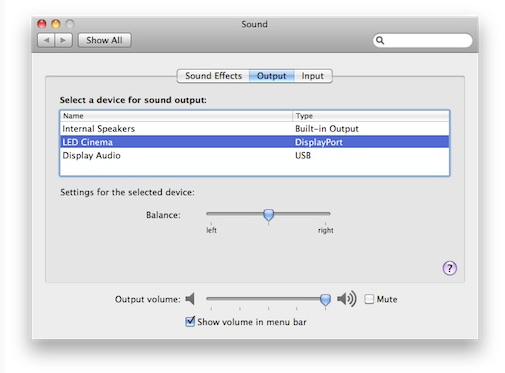Image resolution: width=505 pixels, height=373 pixels.
Task: Select Display Audio output device
Action: click(x=254, y=155)
